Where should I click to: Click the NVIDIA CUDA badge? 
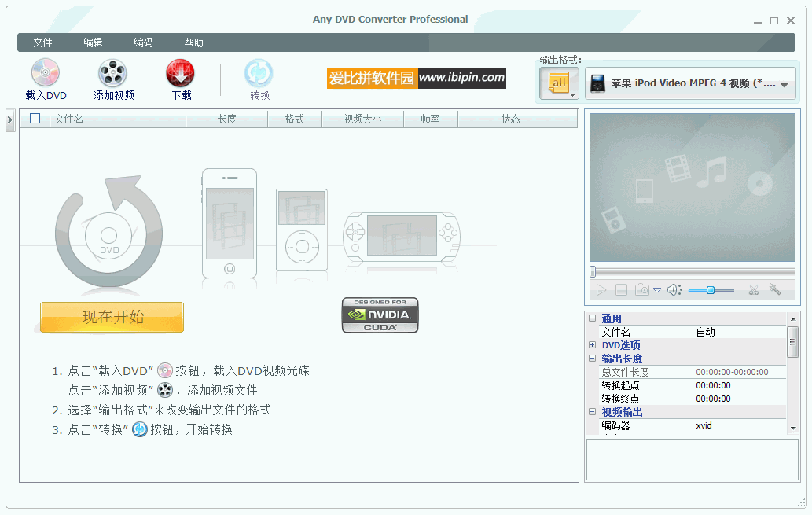click(380, 315)
